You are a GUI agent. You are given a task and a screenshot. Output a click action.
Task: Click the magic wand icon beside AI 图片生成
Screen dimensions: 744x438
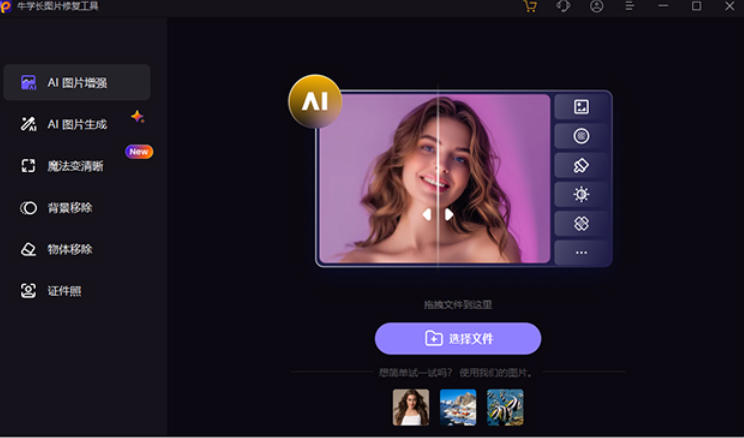(x=28, y=124)
